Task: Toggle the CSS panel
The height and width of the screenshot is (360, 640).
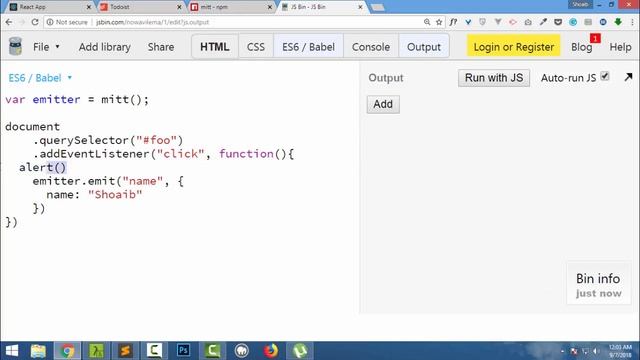Action: (x=256, y=47)
